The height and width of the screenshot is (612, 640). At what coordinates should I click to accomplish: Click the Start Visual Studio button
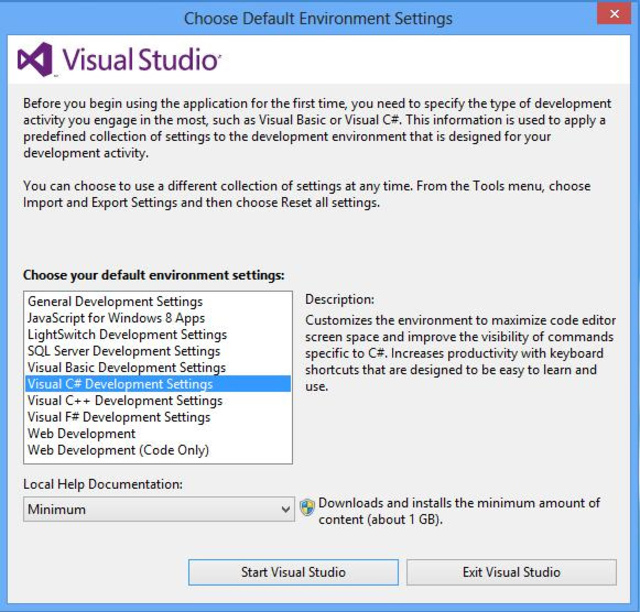tap(293, 572)
